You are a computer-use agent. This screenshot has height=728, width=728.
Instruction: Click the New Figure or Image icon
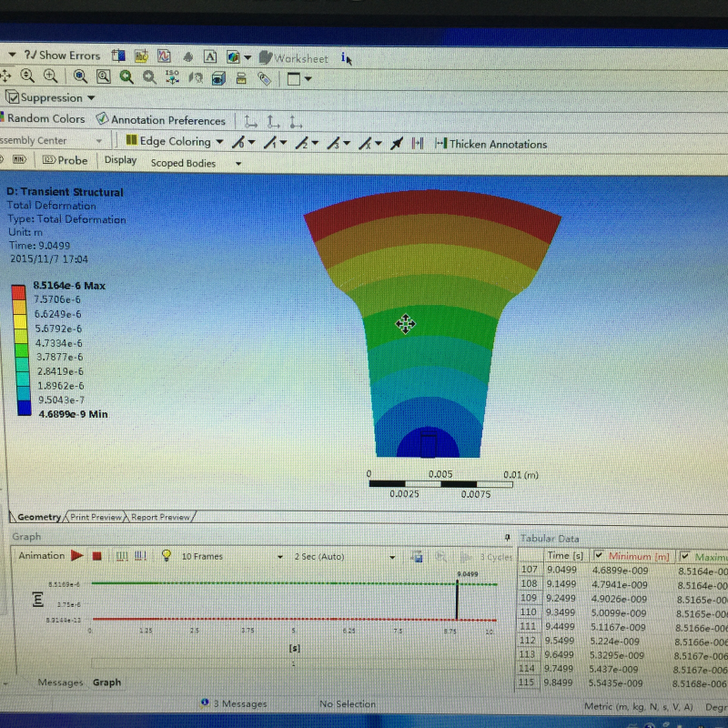(233, 57)
